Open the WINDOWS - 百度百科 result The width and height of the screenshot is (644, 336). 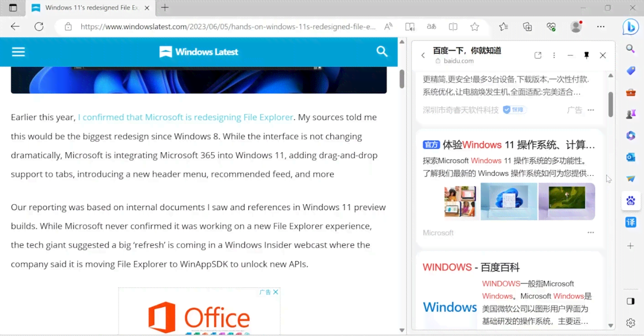(471, 267)
